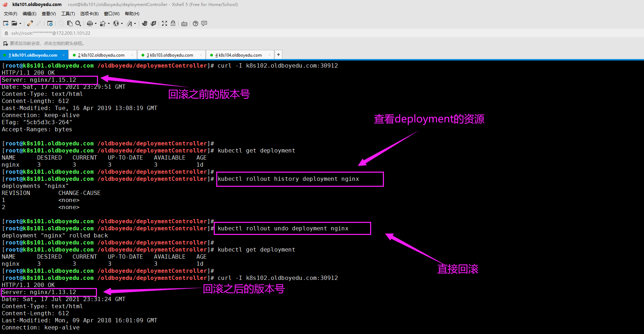Expand the Print dropdown arrow

click(96, 24)
